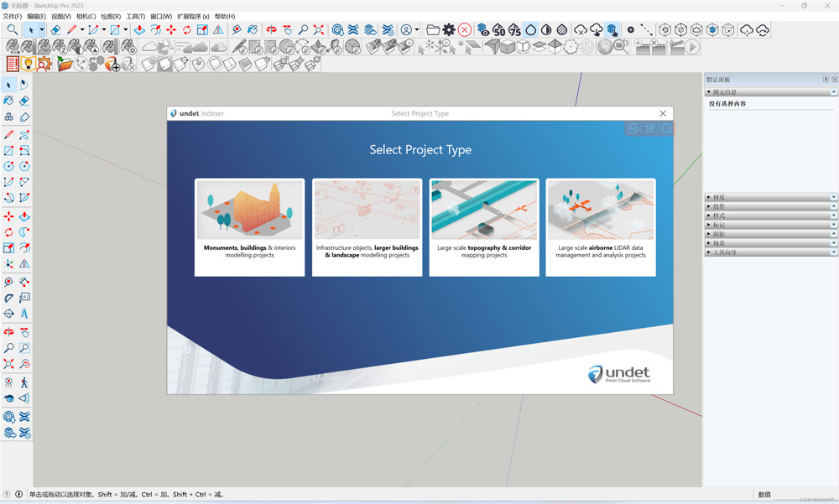
Task: Activate the Orbit tool in top toolbar
Action: click(x=272, y=30)
